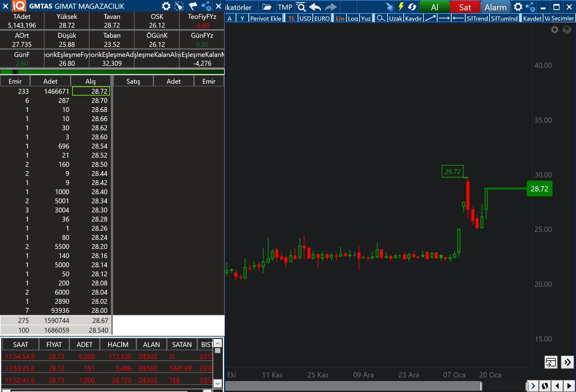Click the refresh sync icon
This screenshot has height=392, width=576.
coord(412,7)
